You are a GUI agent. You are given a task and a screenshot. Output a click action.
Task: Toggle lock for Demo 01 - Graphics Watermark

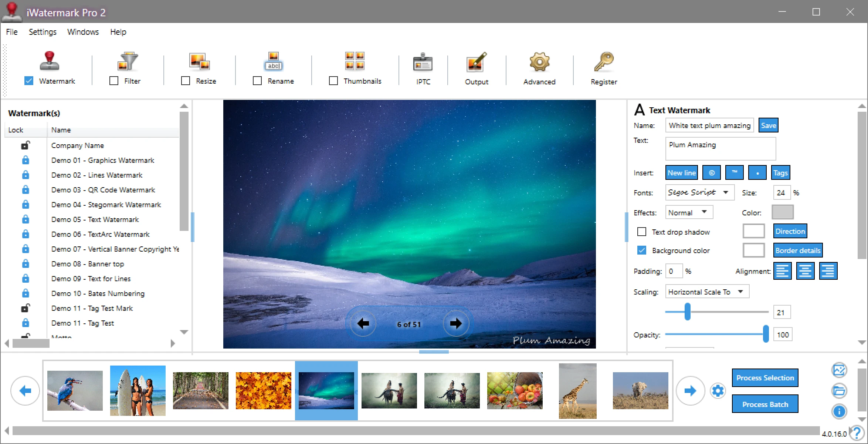pyautogui.click(x=25, y=160)
